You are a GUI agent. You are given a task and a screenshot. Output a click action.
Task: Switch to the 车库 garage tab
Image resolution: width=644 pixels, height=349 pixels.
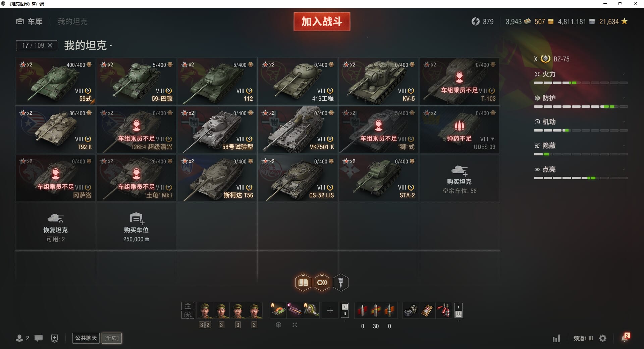(29, 21)
